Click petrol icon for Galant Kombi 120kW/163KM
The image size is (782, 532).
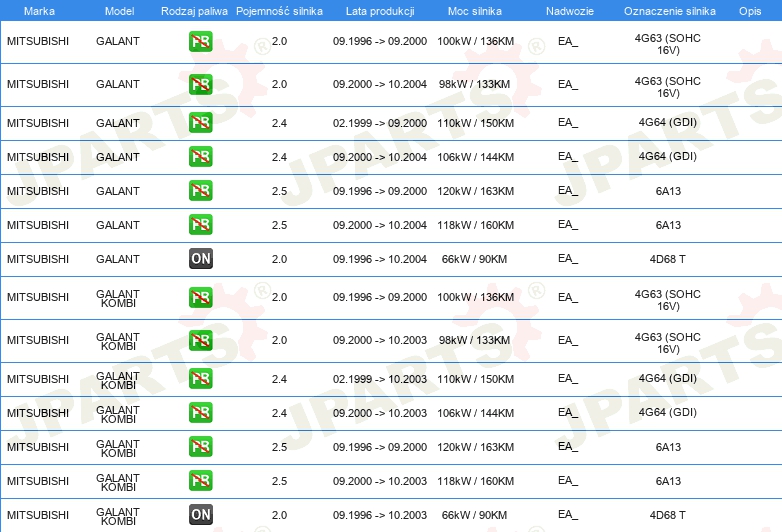pos(200,446)
